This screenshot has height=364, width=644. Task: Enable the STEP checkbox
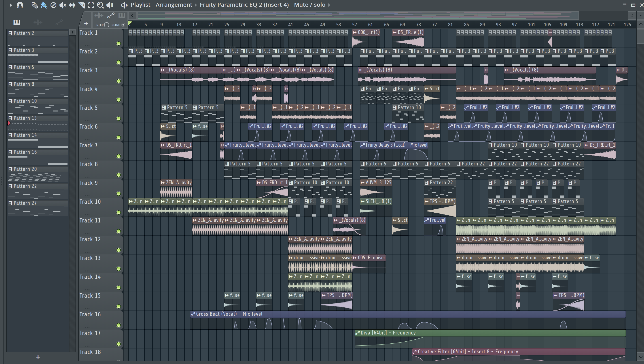tap(107, 25)
